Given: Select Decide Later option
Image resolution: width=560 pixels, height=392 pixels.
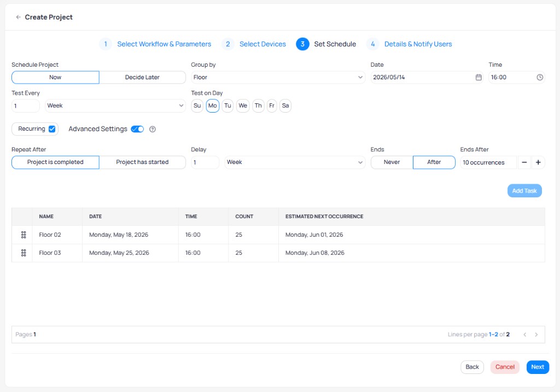Looking at the screenshot, I should (142, 78).
